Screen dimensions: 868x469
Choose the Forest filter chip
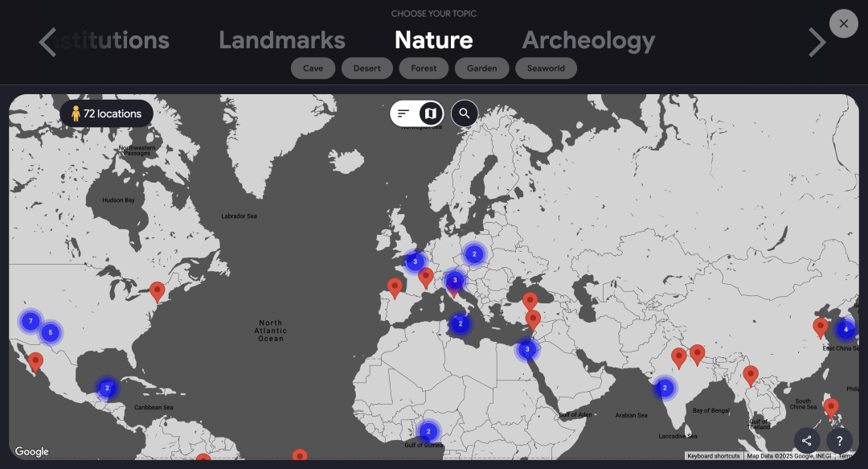[424, 68]
